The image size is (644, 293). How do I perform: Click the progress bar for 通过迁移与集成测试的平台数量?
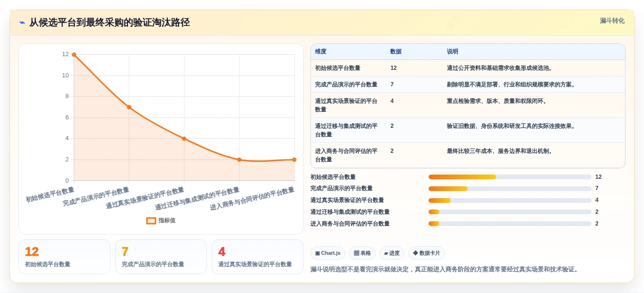(510, 212)
